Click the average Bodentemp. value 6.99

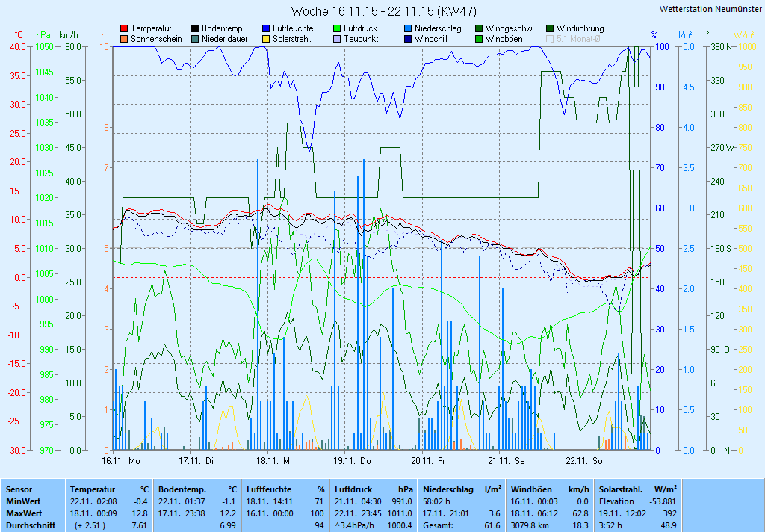[x=228, y=526]
